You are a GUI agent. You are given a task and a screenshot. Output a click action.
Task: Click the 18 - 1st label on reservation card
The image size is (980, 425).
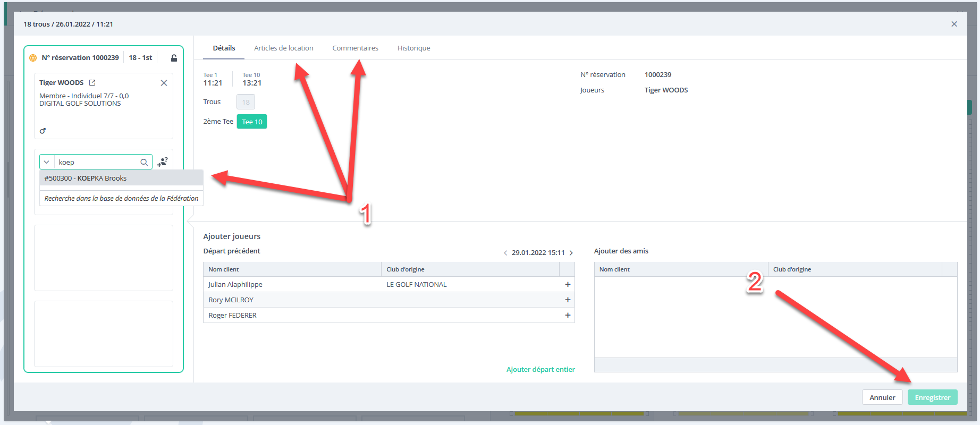(140, 58)
